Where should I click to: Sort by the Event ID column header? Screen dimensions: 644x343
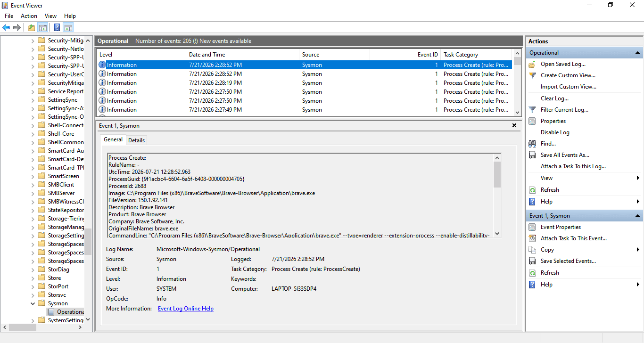pyautogui.click(x=405, y=55)
